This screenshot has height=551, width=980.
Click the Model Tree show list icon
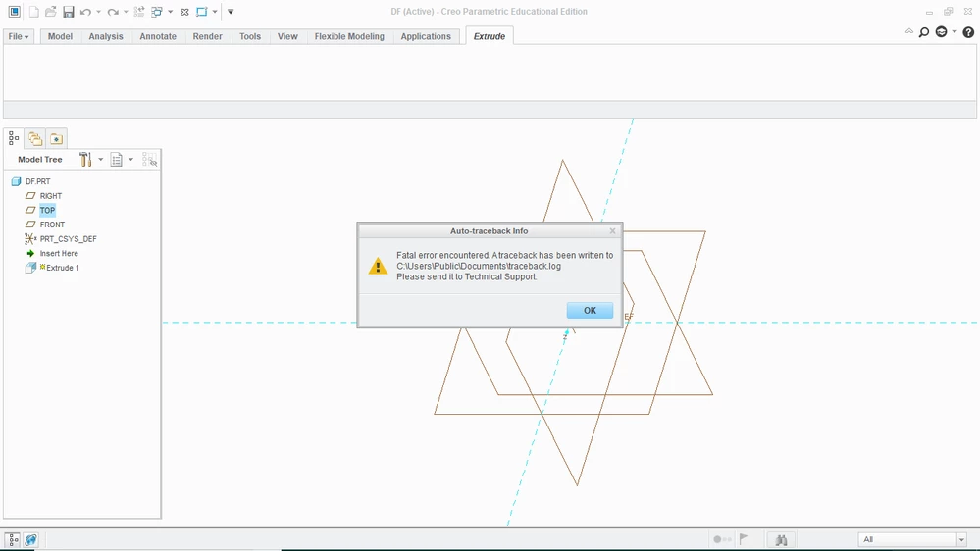pos(117,159)
